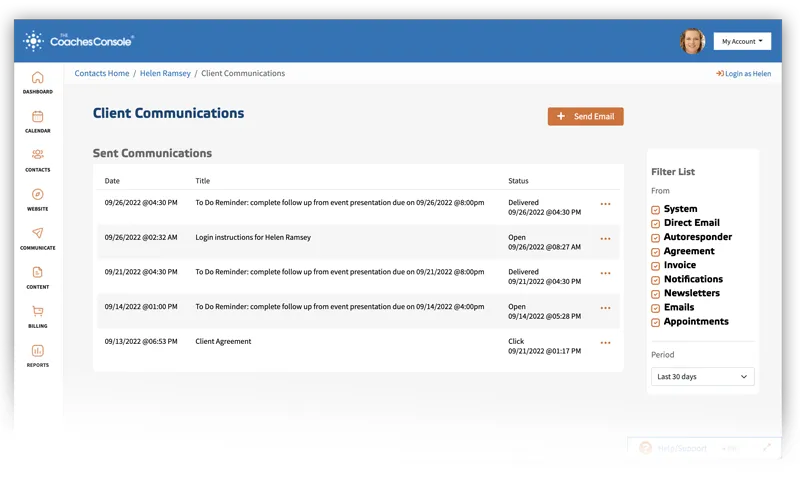Expand the My Account menu
Screen dimensions: 800x478
[x=742, y=41]
